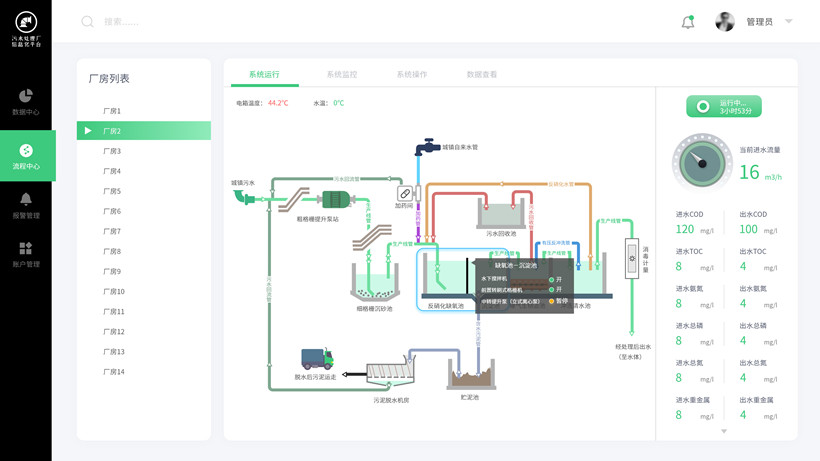
Task: Open the 管理员 account dropdown arrow
Action: [789, 22]
